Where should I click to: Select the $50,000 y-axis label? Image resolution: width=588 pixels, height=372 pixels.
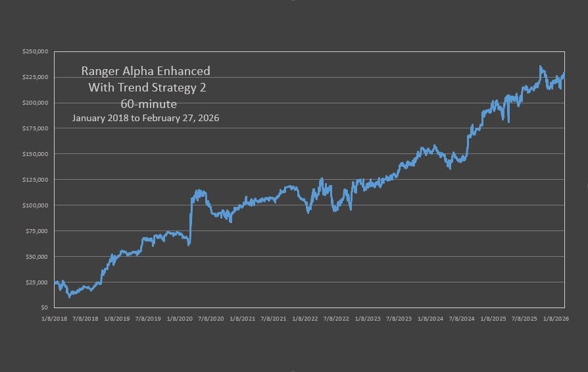[x=37, y=257]
